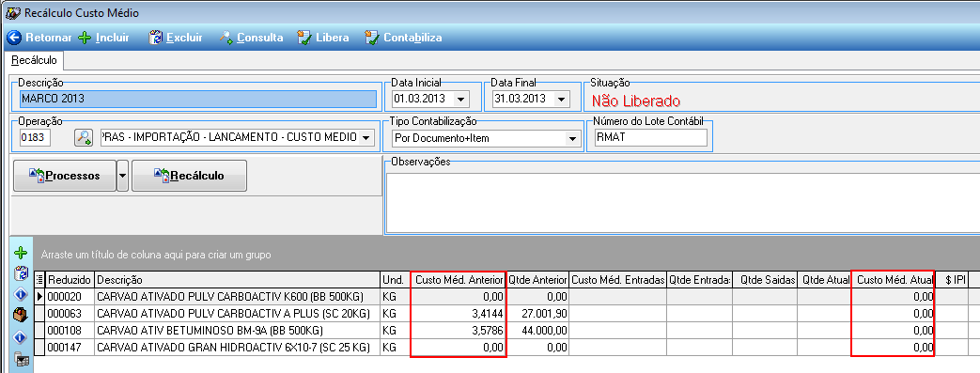The height and width of the screenshot is (373, 980).
Task: Click the group-by-column panel above the grid
Action: click(x=506, y=255)
